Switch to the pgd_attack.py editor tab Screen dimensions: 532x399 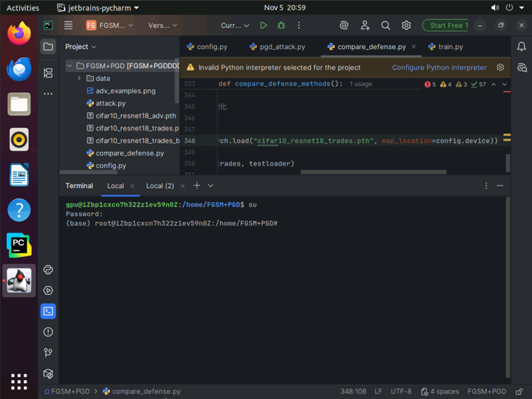pos(277,47)
